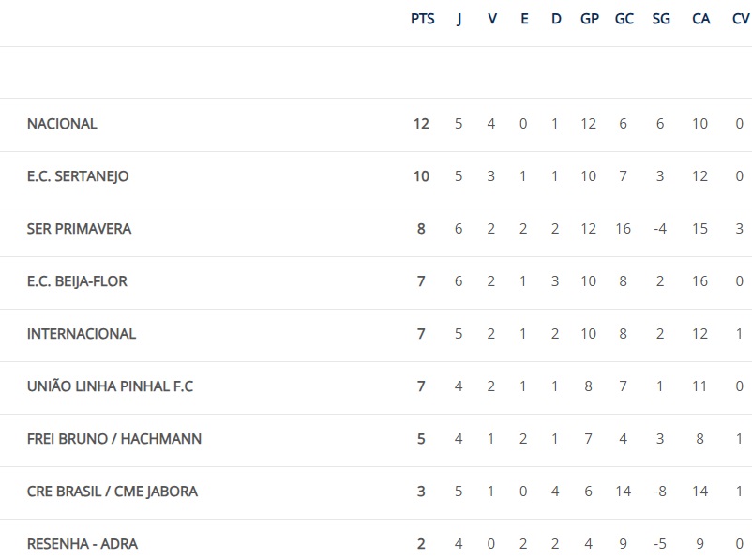The height and width of the screenshot is (560, 752).
Task: Select the D column header
Action: click(x=556, y=19)
